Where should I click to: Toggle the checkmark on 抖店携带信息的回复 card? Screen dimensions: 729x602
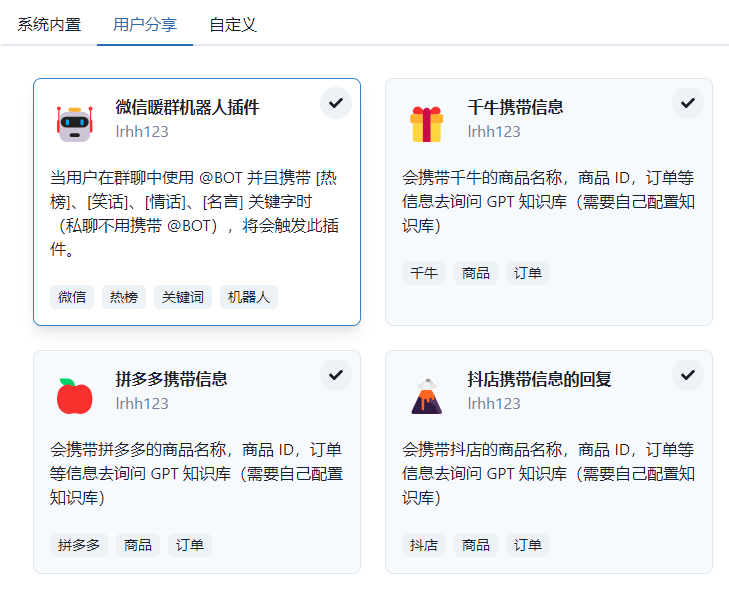[x=688, y=375]
